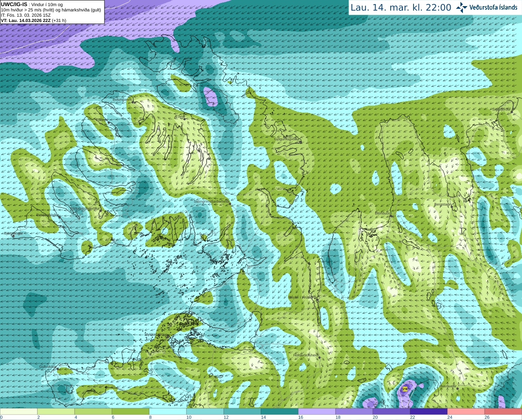522x420 pixels.
Task: Click the 20–22 deep purple legend swatch
Action: [391, 411]
